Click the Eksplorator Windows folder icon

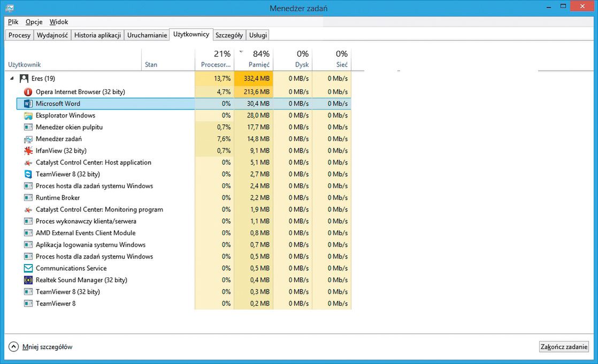[x=28, y=115]
